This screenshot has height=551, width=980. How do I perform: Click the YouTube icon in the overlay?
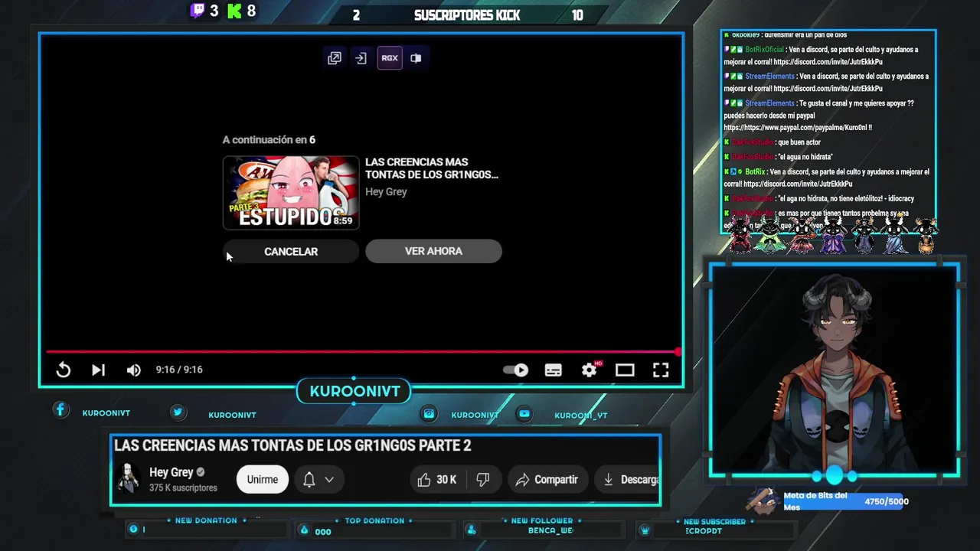coord(524,413)
